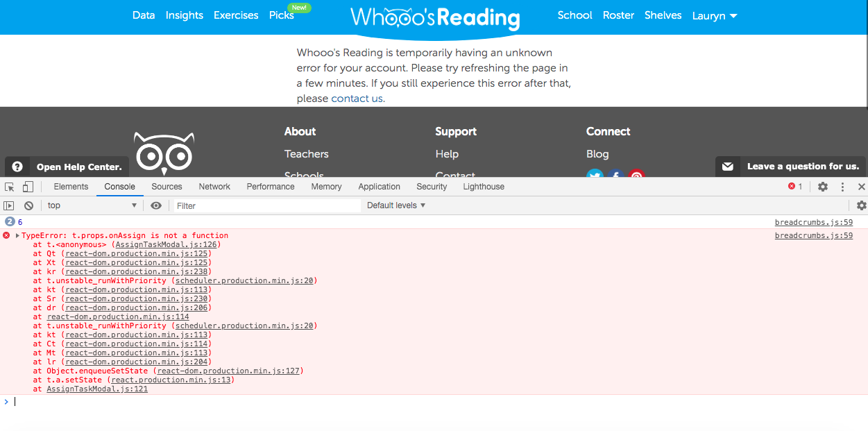Switch to the Security tab
868x431 pixels.
pyautogui.click(x=432, y=187)
